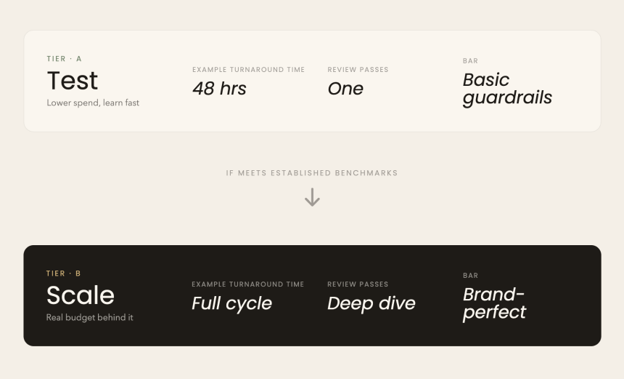The image size is (624, 379).
Task: Click the downward arrow icon between tiers
Action: (x=312, y=197)
